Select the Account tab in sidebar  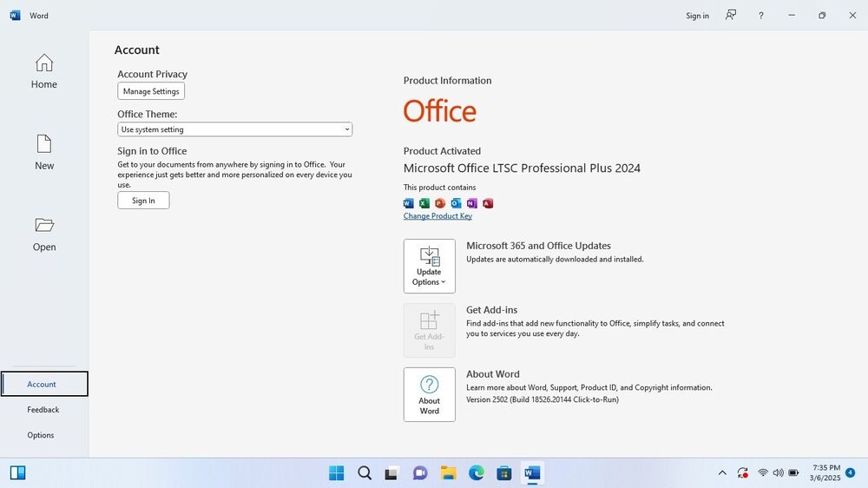click(x=44, y=384)
